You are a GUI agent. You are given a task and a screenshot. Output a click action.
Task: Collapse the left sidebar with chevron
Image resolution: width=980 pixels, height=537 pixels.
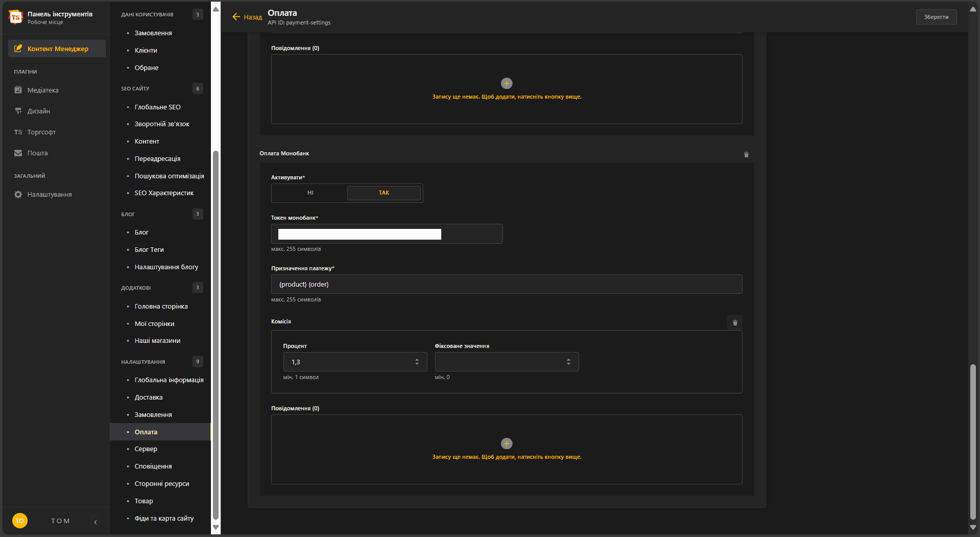[x=95, y=522]
